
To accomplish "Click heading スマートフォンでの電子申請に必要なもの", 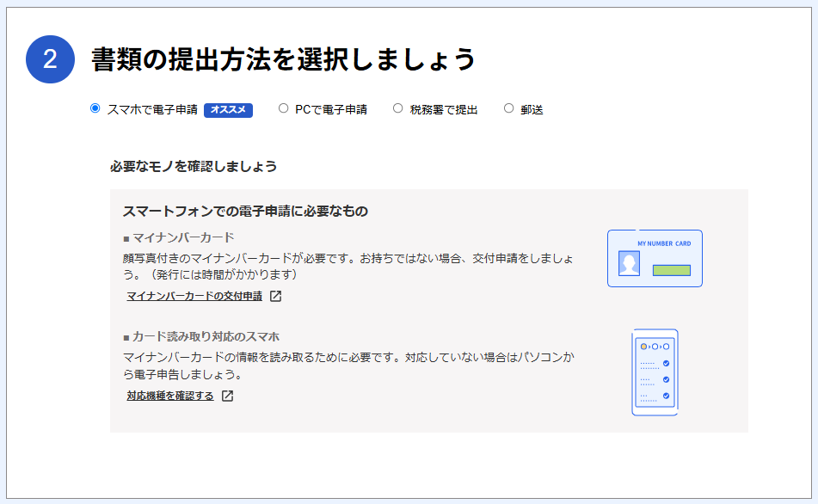I will click(x=245, y=211).
